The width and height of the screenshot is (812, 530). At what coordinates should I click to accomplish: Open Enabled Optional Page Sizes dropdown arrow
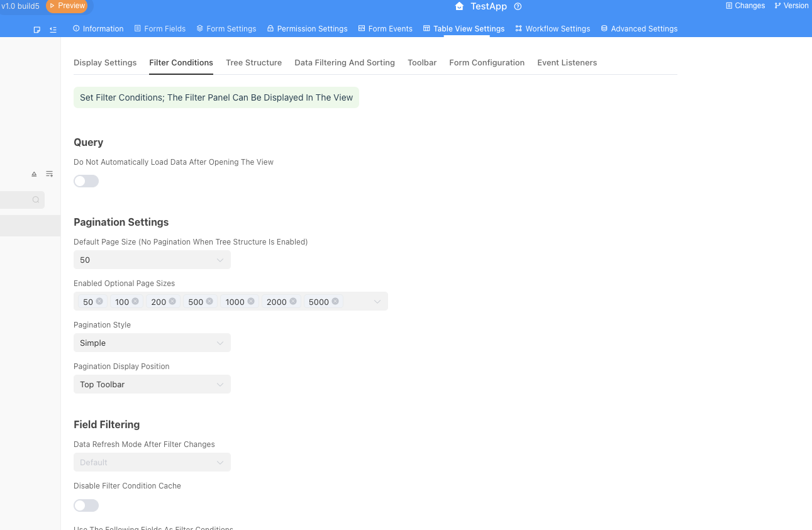point(377,302)
